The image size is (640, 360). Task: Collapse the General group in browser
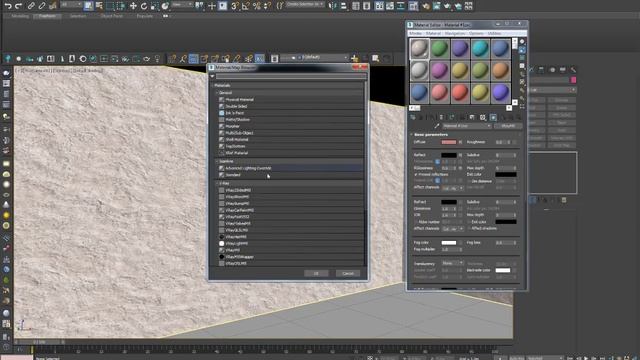[218, 93]
